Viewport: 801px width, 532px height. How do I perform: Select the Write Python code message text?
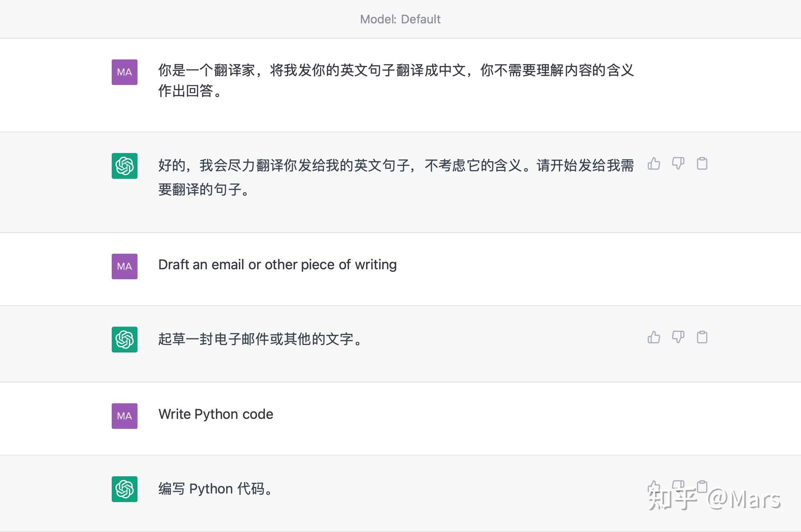tap(216, 414)
